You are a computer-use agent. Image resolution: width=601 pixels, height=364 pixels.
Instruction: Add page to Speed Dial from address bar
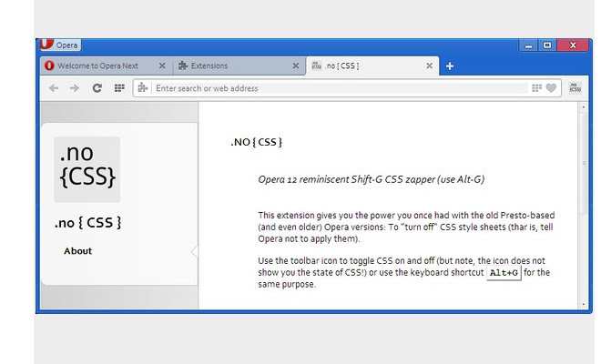pos(536,88)
